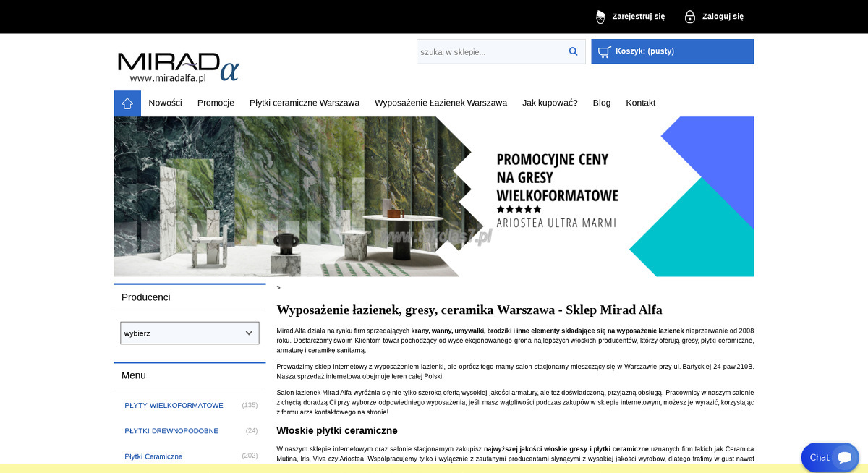Open Wyposażenie Łazienek Warszawa menu
This screenshot has height=473, width=868.
click(441, 103)
